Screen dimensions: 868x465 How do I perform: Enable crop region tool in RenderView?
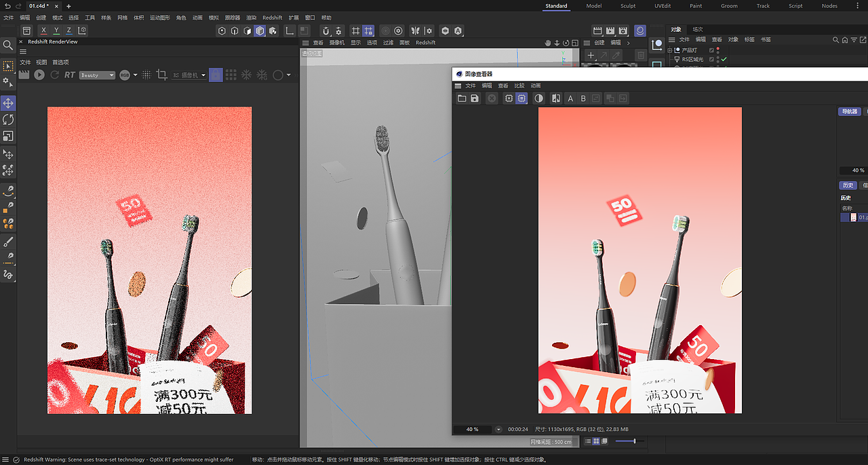(161, 75)
